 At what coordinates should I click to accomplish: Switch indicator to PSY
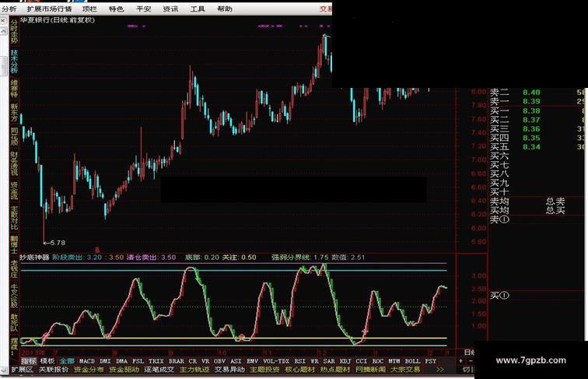[431, 361]
